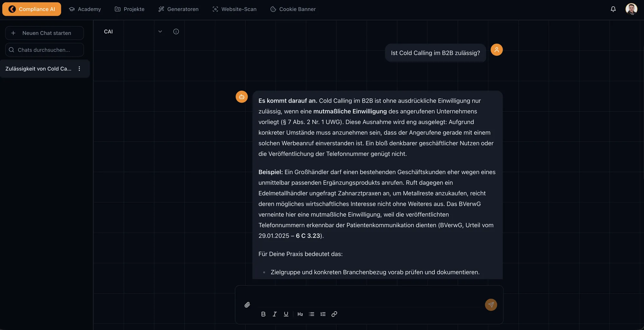
Task: Open the notifications bell
Action: [x=613, y=9]
